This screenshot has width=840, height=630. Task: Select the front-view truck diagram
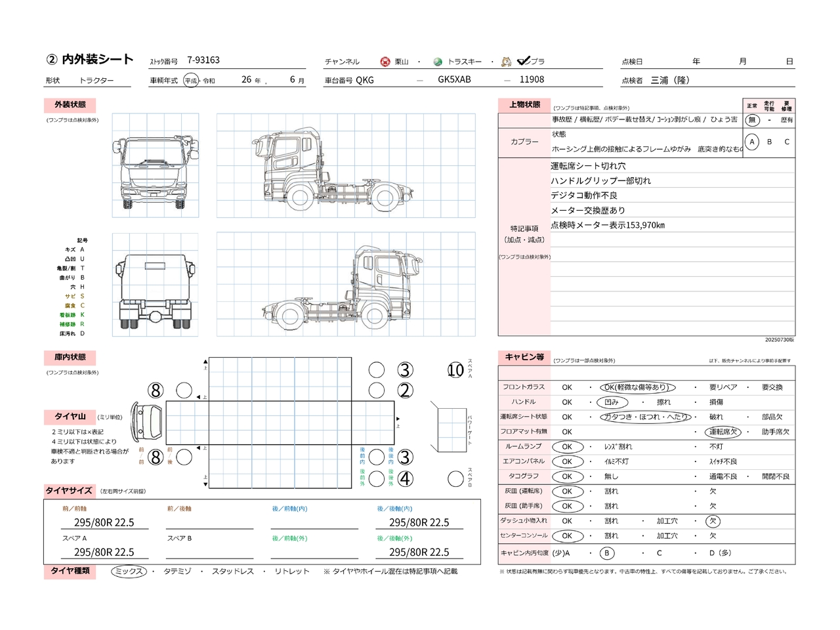point(156,166)
